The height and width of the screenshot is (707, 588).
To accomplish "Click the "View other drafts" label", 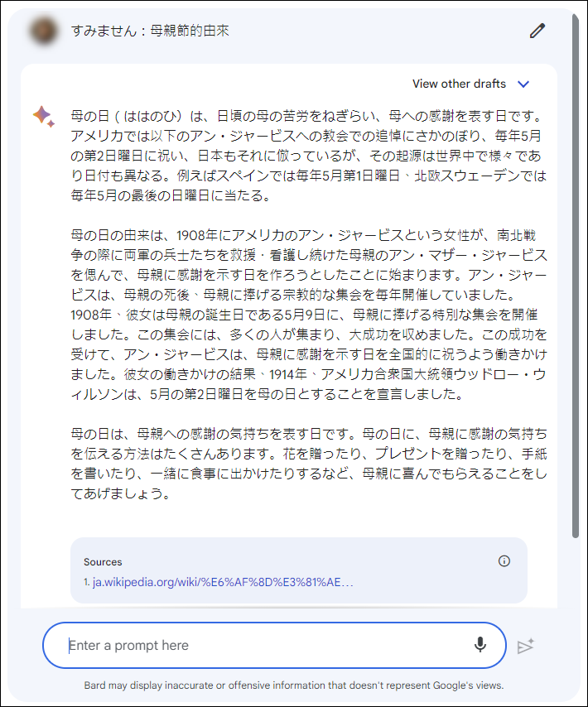I will (x=459, y=84).
